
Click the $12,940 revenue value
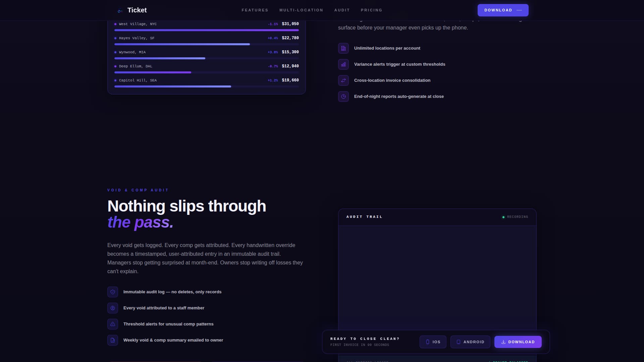click(290, 66)
